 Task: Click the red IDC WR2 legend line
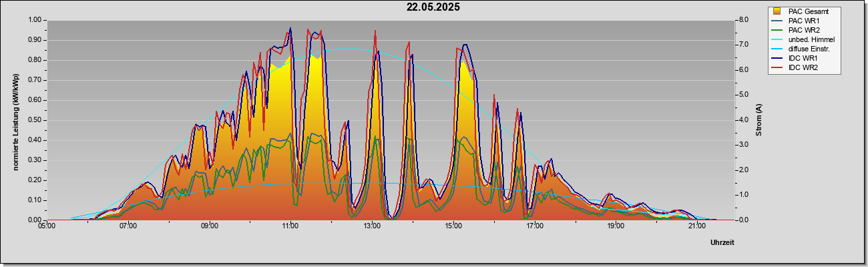coord(778,67)
